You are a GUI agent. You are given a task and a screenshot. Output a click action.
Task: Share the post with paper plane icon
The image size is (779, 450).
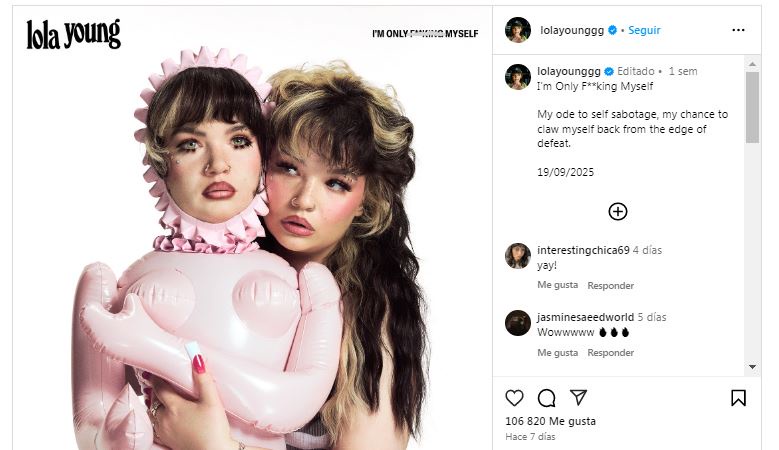(x=578, y=398)
